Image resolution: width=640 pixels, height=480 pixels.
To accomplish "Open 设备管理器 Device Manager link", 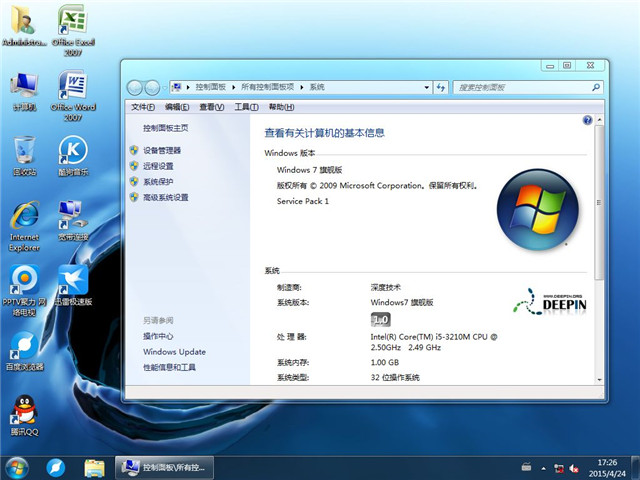I will coord(162,150).
